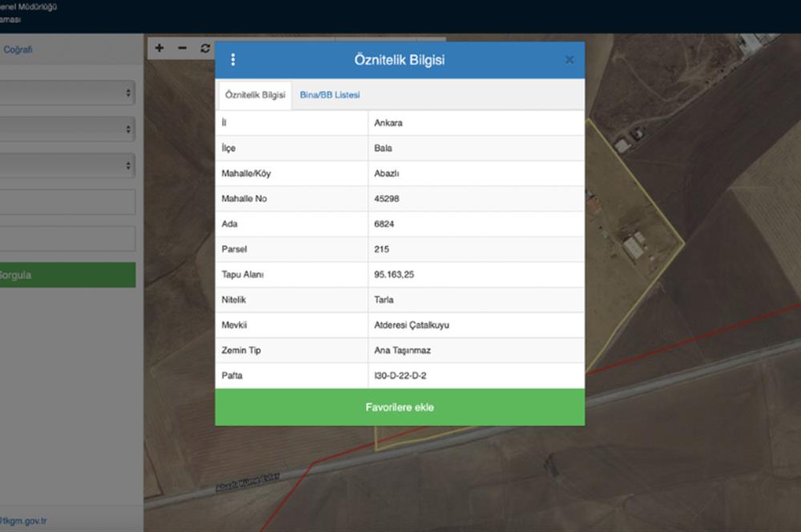Zoom in the map with plus icon
This screenshot has height=532, width=801.
tap(159, 48)
